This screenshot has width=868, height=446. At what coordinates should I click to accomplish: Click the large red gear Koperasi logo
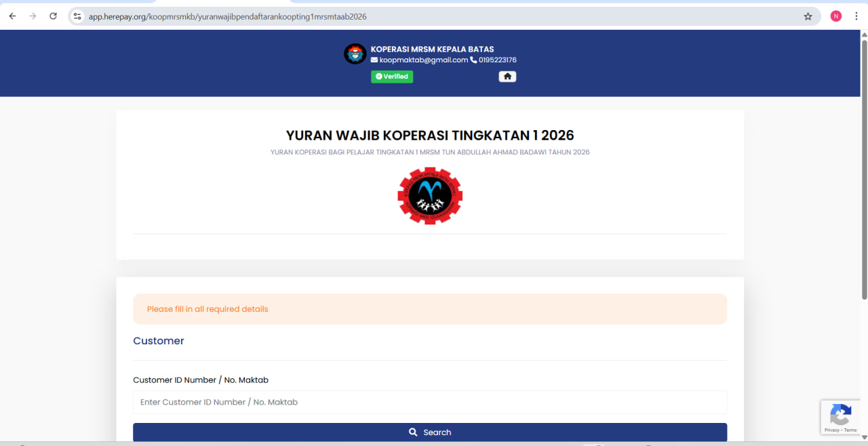[430, 196]
